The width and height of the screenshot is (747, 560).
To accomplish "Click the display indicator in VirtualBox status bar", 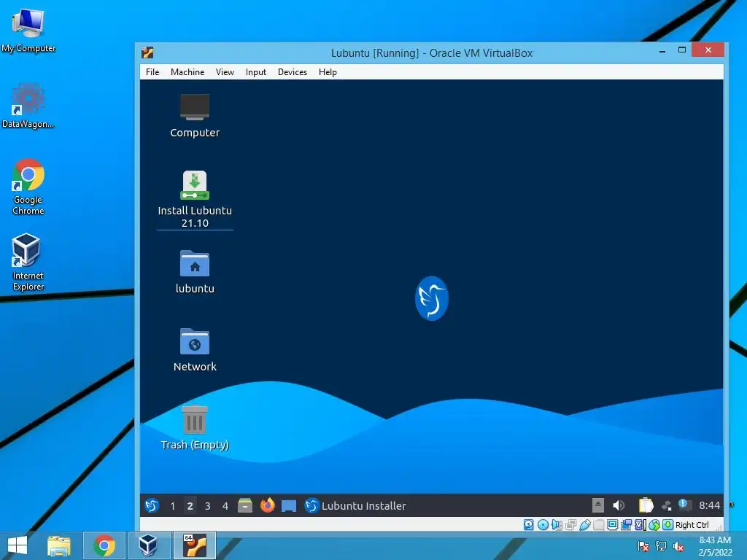I will [x=613, y=525].
